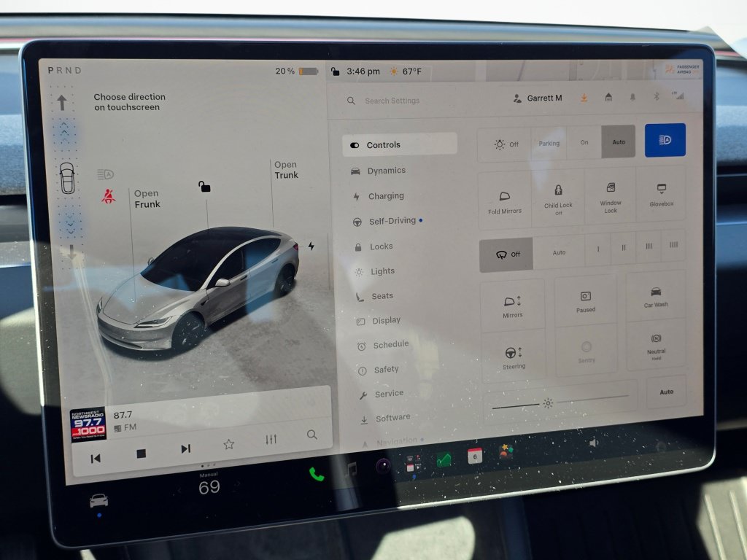Image resolution: width=747 pixels, height=560 pixels.
Task: Set wipers to Auto
Action: coord(559,252)
